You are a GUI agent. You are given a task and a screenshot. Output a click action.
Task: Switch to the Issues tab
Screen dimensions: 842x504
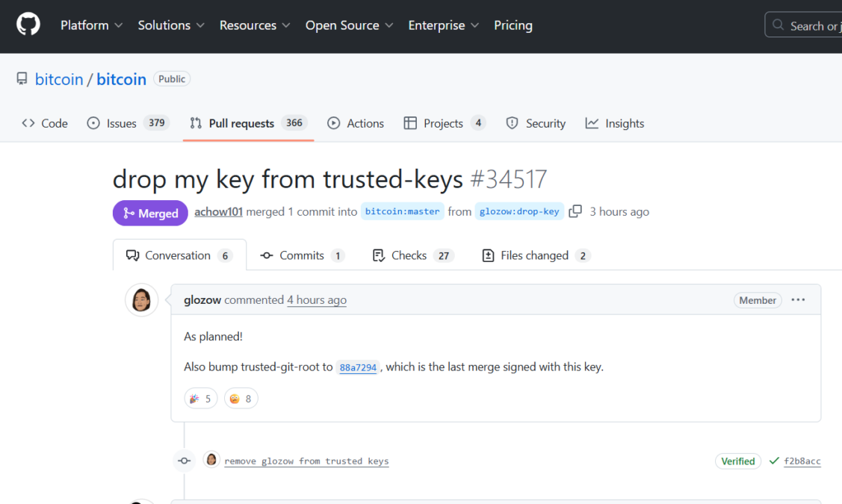(x=129, y=123)
